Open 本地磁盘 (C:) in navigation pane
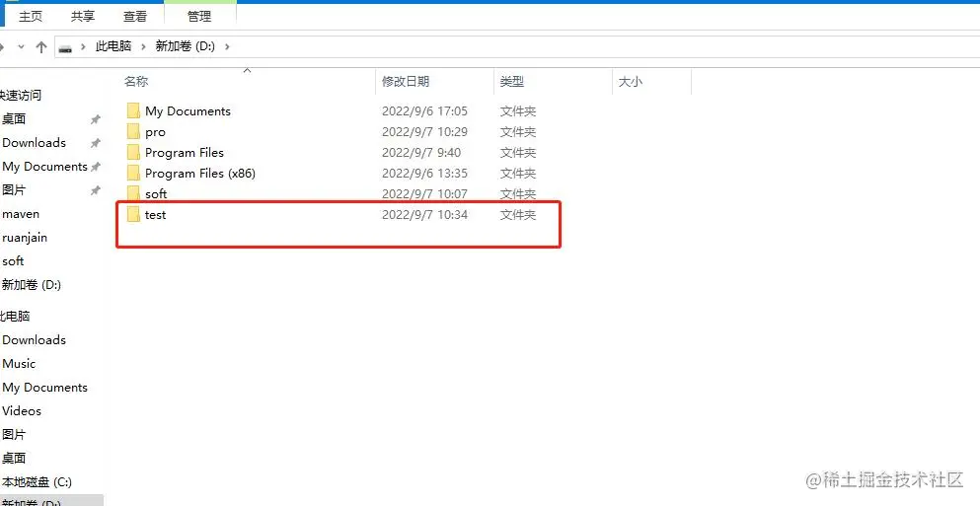The width and height of the screenshot is (980, 506). (x=37, y=482)
